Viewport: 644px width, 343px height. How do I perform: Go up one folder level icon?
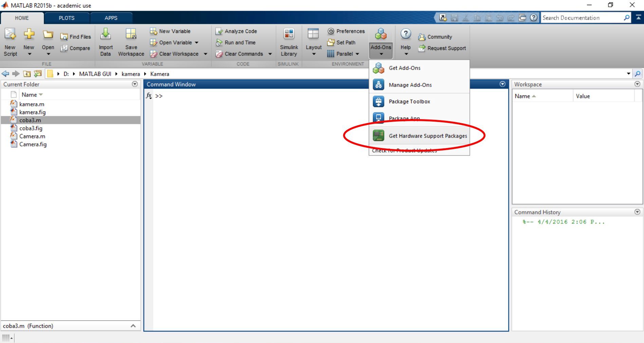27,74
